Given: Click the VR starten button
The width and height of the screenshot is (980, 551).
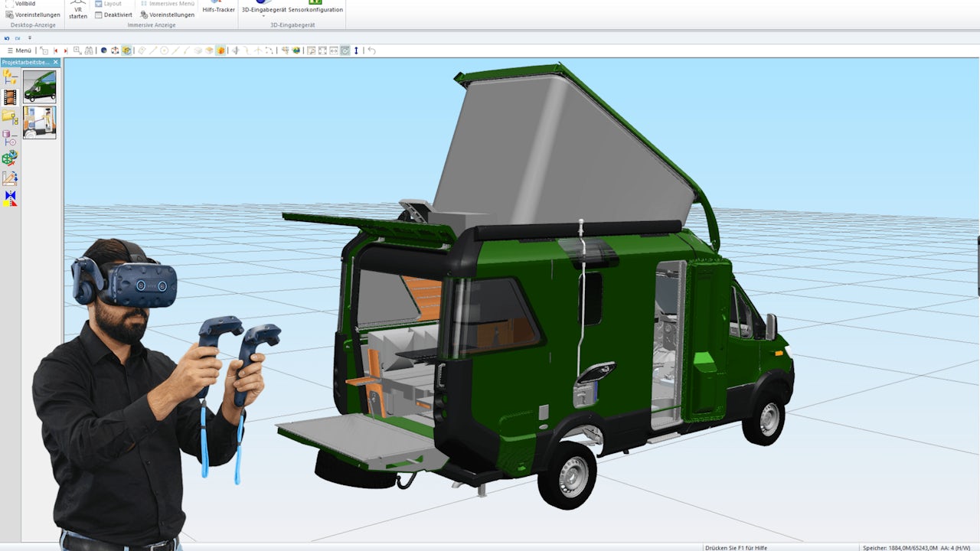Looking at the screenshot, I should click(x=77, y=9).
